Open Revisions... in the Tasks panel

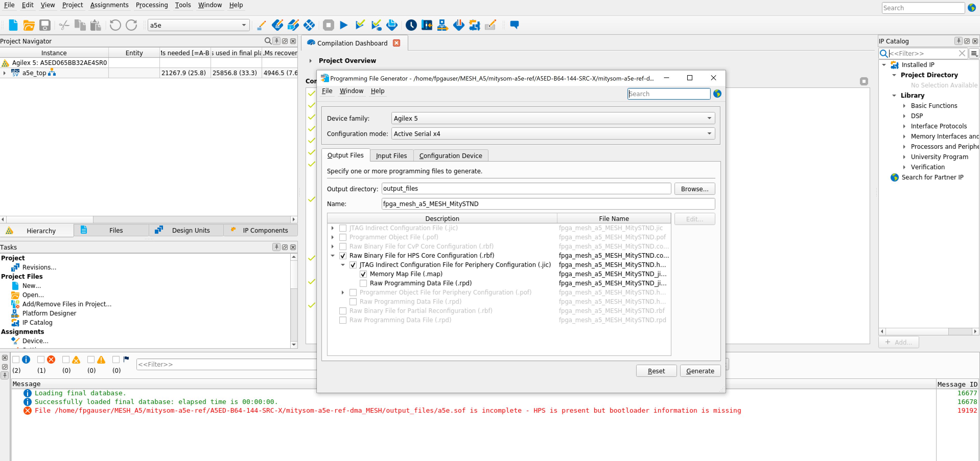(x=39, y=267)
